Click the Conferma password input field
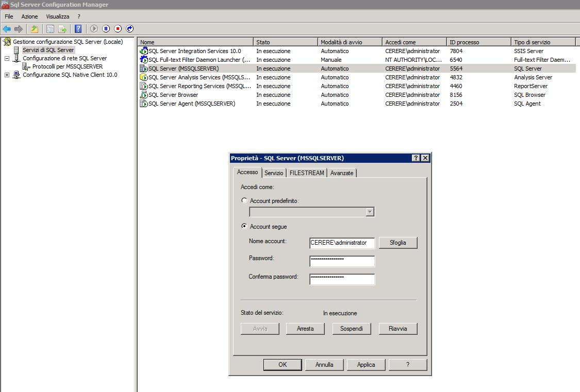 coord(342,279)
